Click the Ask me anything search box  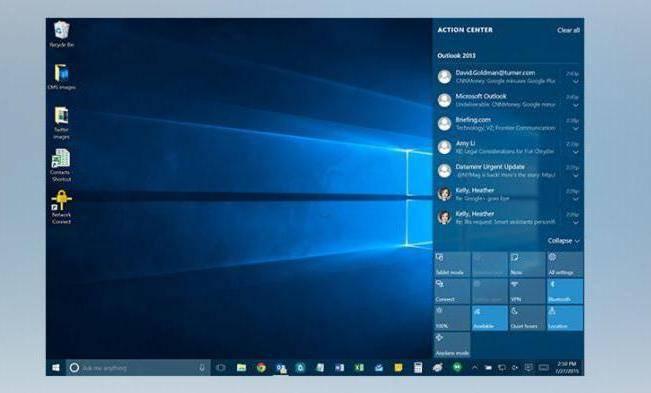point(138,368)
